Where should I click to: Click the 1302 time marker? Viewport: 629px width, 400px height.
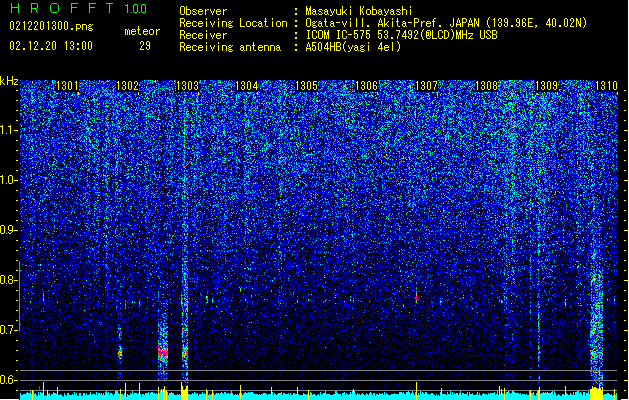(127, 86)
